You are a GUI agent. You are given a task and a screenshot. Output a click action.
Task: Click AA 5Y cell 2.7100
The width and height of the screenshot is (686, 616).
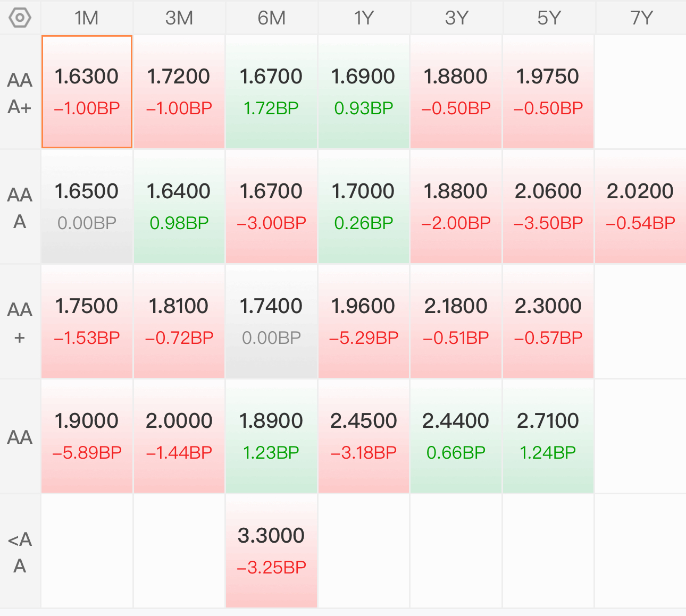point(548,436)
